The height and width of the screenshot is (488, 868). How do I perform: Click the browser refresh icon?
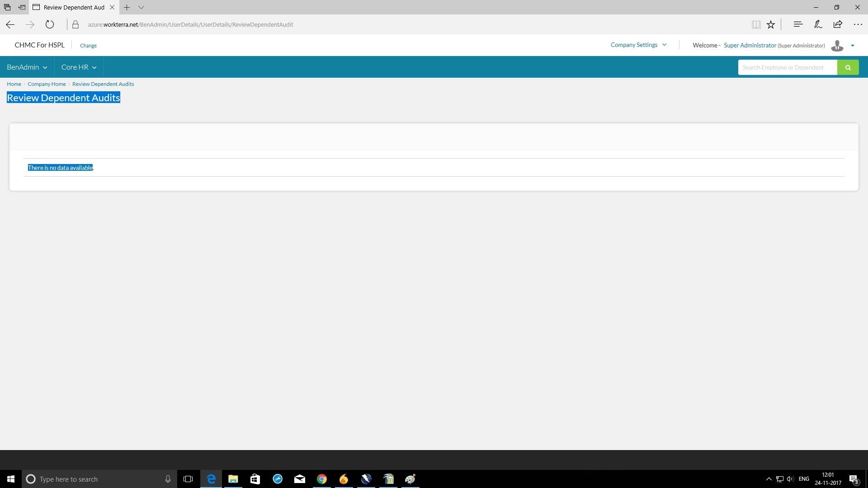(50, 24)
